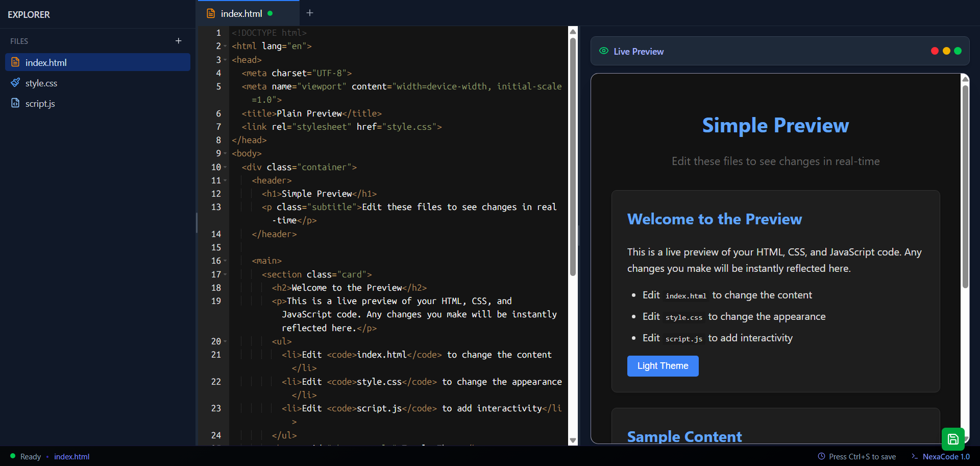Click index.html code tag in preview list
Viewport: 980px width, 466px height.
686,295
